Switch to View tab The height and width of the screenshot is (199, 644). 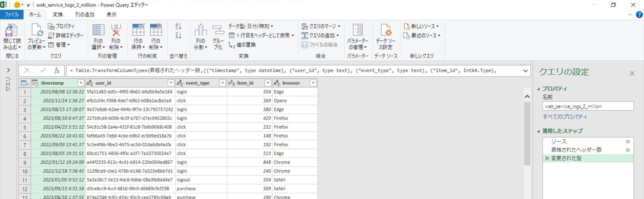111,14
